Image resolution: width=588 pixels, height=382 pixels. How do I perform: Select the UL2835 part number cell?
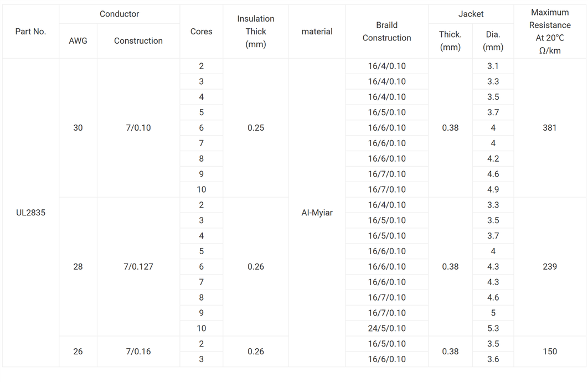click(30, 212)
